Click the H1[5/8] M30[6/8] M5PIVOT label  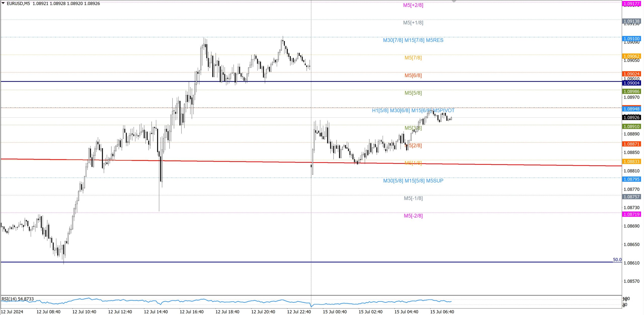[413, 110]
